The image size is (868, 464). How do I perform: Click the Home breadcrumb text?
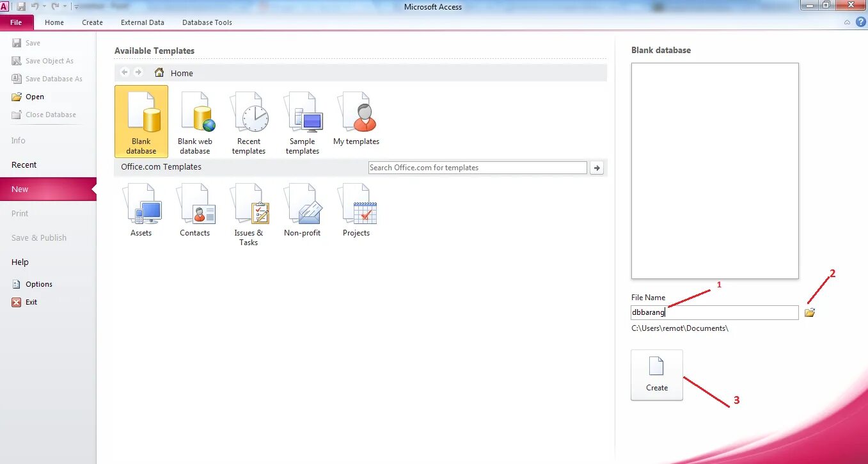(x=182, y=74)
